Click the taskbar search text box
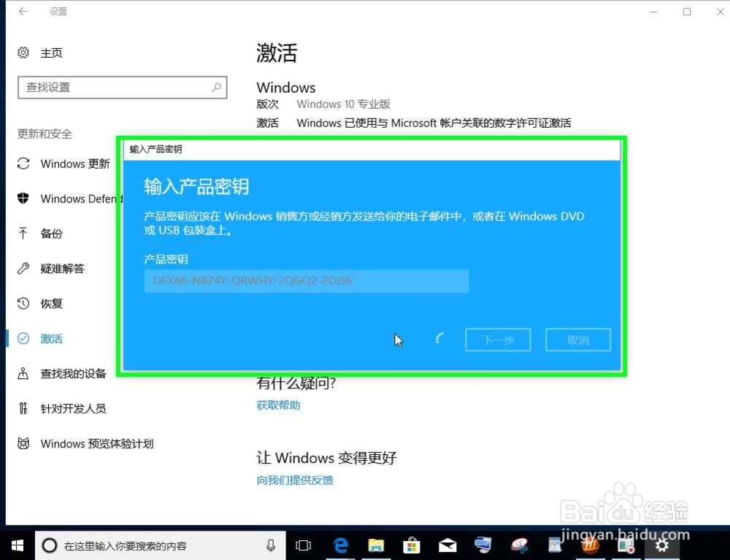This screenshot has height=560, width=730. pos(161,545)
